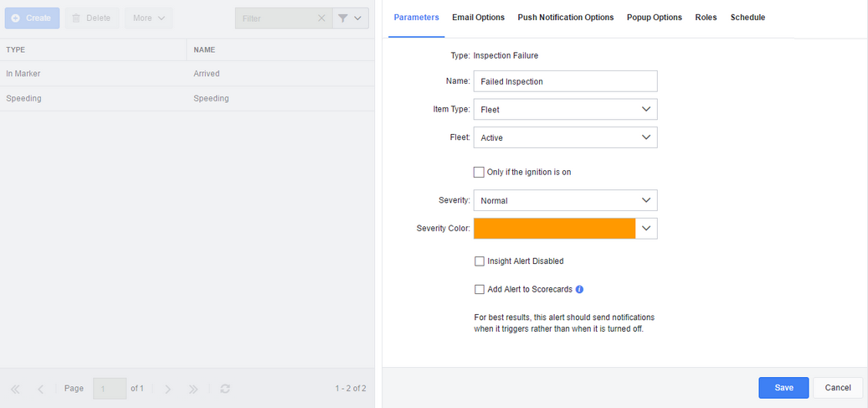The width and height of the screenshot is (868, 408).
Task: Clear the filter with the X icon
Action: [321, 18]
